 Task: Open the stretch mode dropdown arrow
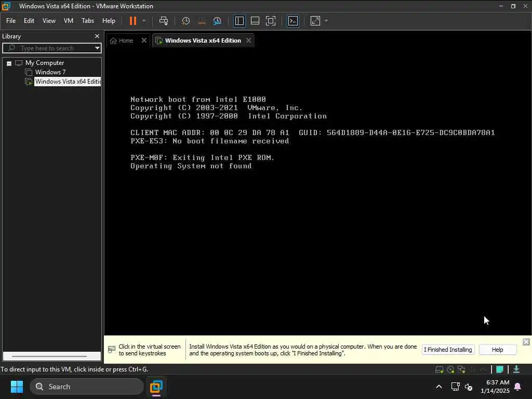(326, 21)
